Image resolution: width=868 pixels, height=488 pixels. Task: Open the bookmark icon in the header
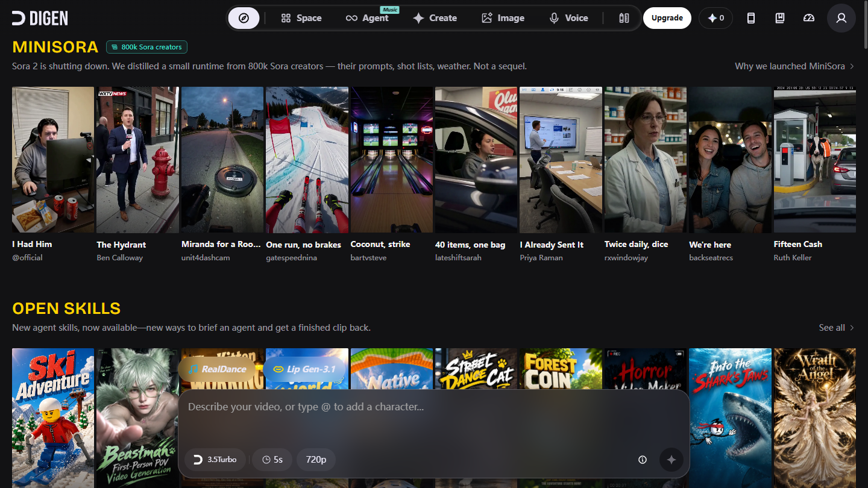[x=779, y=18]
